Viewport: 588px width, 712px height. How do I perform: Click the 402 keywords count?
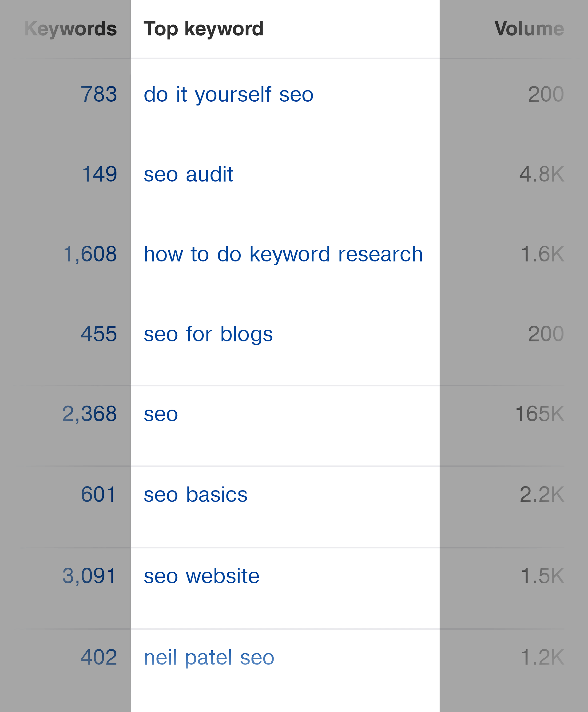pyautogui.click(x=99, y=657)
